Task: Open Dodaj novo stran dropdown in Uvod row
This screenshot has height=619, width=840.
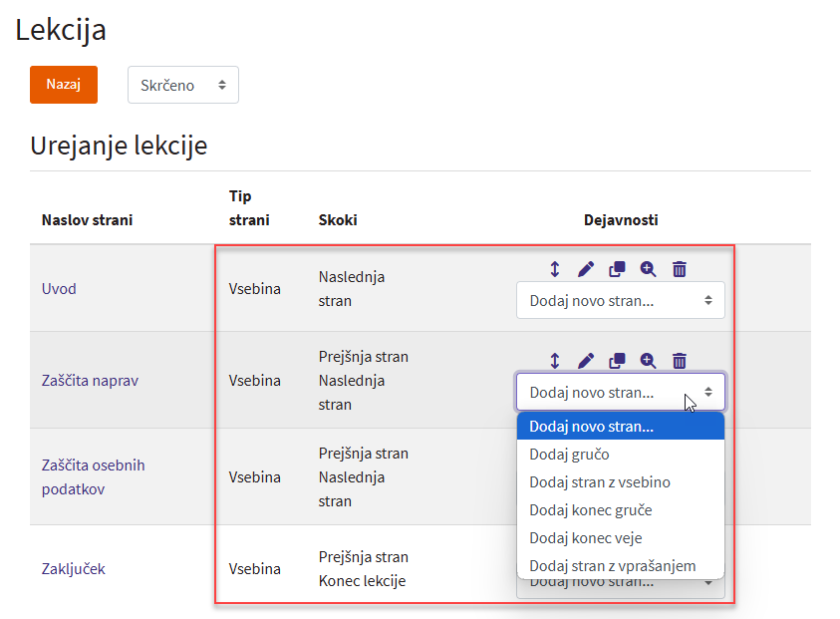Action: point(620,300)
